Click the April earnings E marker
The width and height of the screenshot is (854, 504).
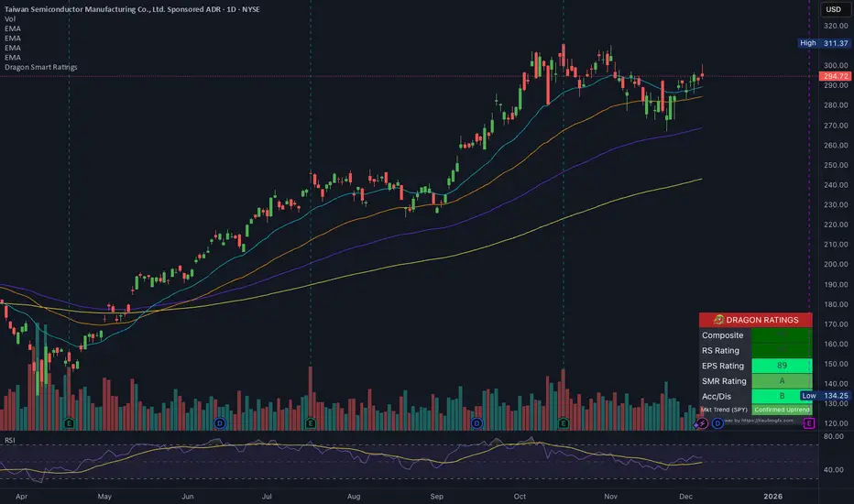69,422
